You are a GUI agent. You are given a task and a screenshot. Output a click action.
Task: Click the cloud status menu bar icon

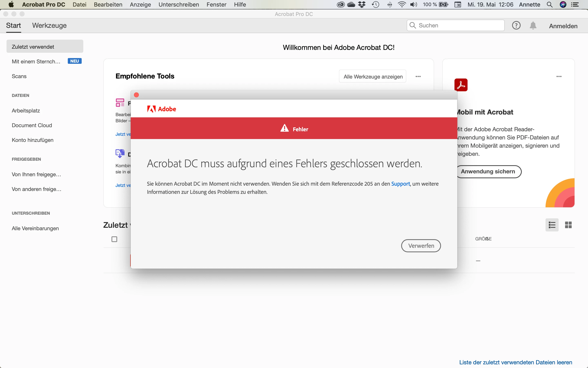point(351,4)
